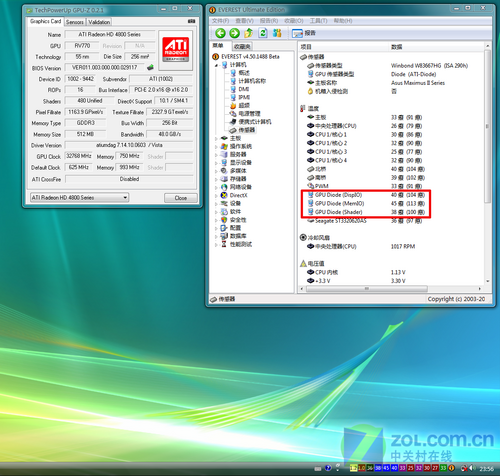Image resolution: width=500 pixels, height=476 pixels.
Task: Select the 多媒体 item in the tree
Action: coord(233,171)
